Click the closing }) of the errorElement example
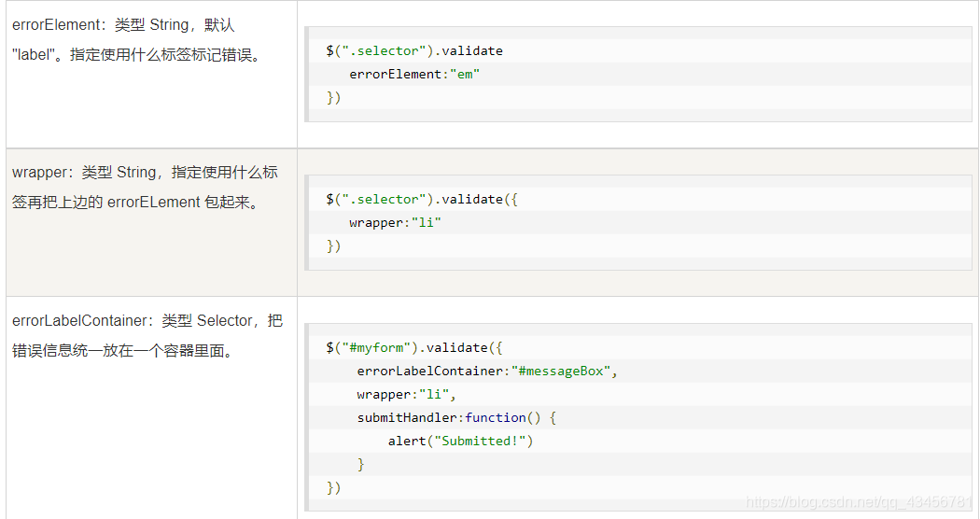980x519 pixels. tap(333, 98)
